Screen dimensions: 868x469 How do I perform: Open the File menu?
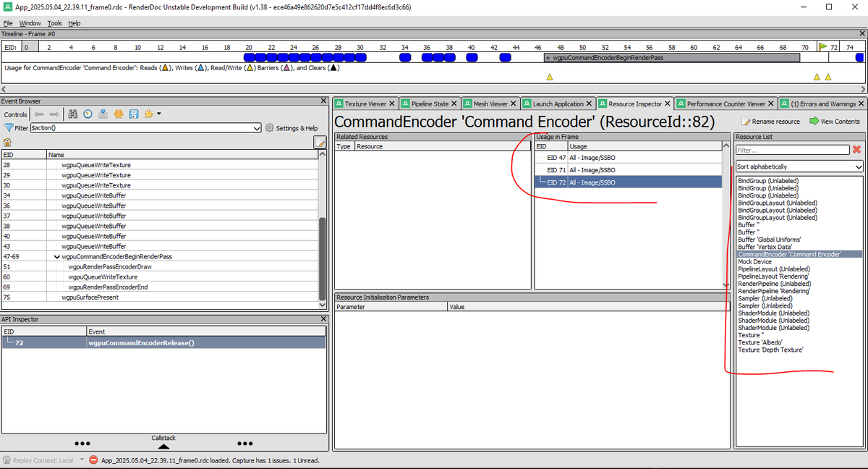pos(8,23)
